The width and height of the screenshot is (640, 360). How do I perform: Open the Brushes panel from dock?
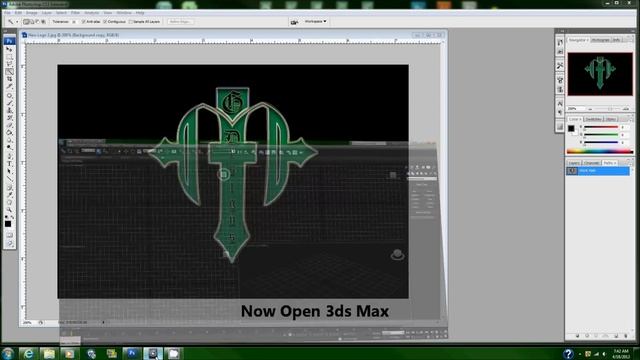click(x=560, y=80)
